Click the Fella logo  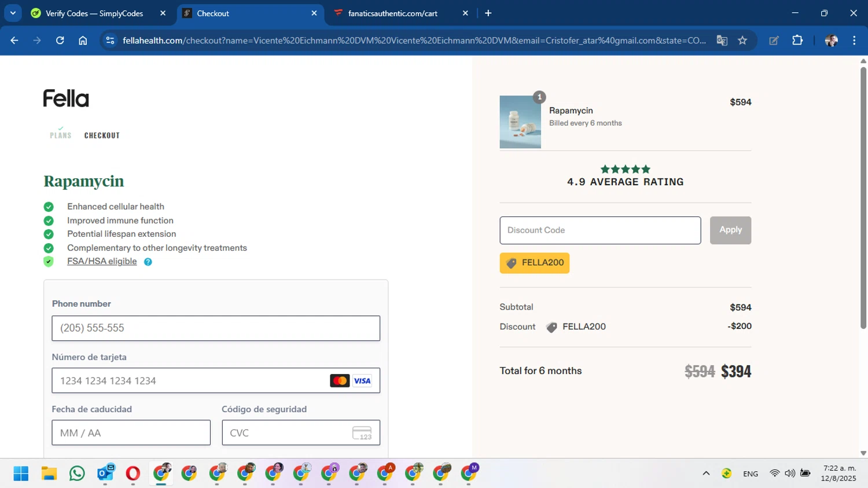tap(66, 98)
